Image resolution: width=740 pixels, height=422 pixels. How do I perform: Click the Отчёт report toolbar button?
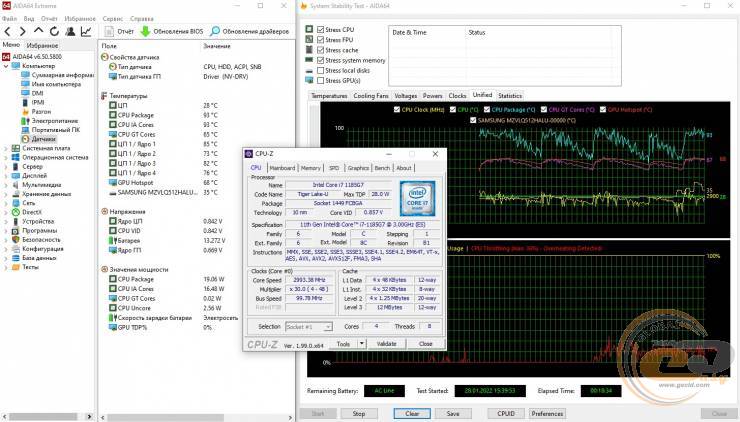[119, 32]
